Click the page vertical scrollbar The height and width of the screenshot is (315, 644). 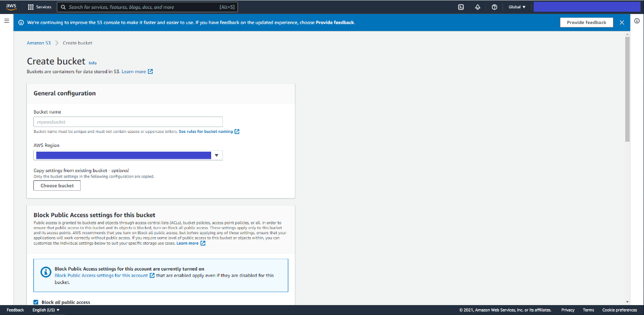627,89
